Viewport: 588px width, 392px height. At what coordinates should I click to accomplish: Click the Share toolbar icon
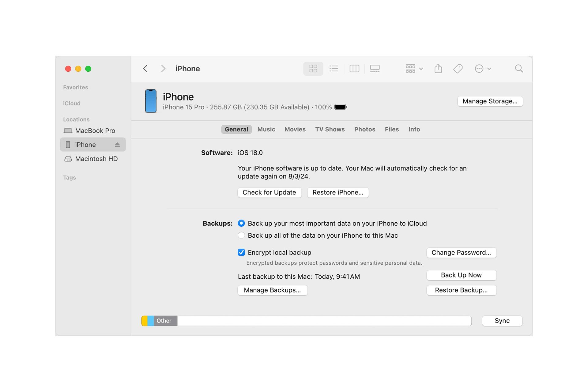coord(438,69)
